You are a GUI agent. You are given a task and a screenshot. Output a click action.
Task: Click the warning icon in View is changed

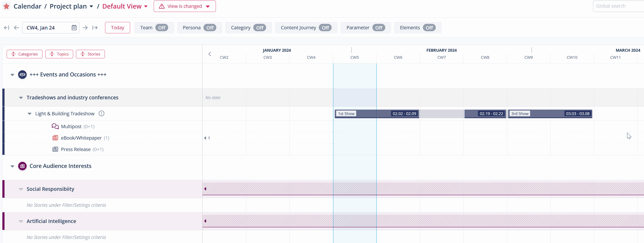[x=162, y=6]
